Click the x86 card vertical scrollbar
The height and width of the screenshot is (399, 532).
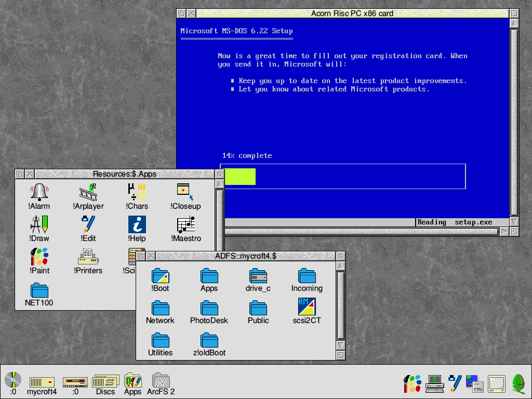click(514, 123)
